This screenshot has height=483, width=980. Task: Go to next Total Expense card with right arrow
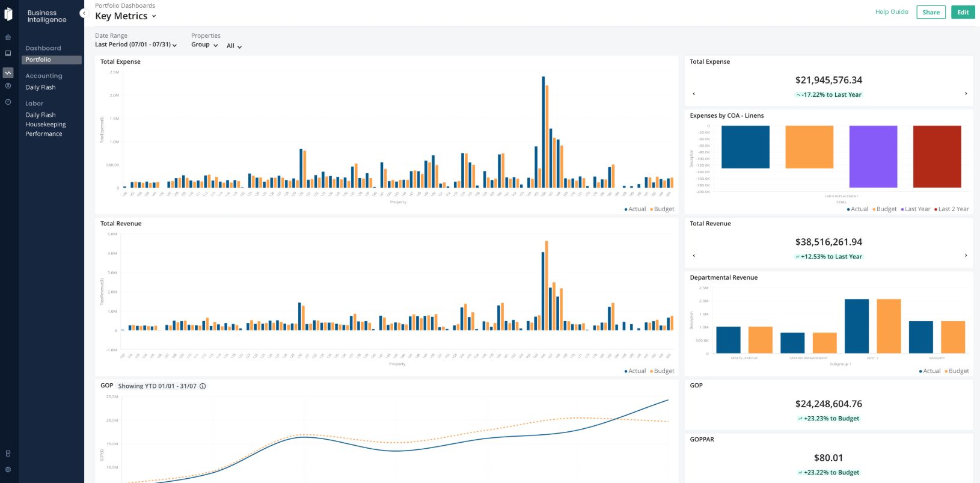click(x=966, y=94)
